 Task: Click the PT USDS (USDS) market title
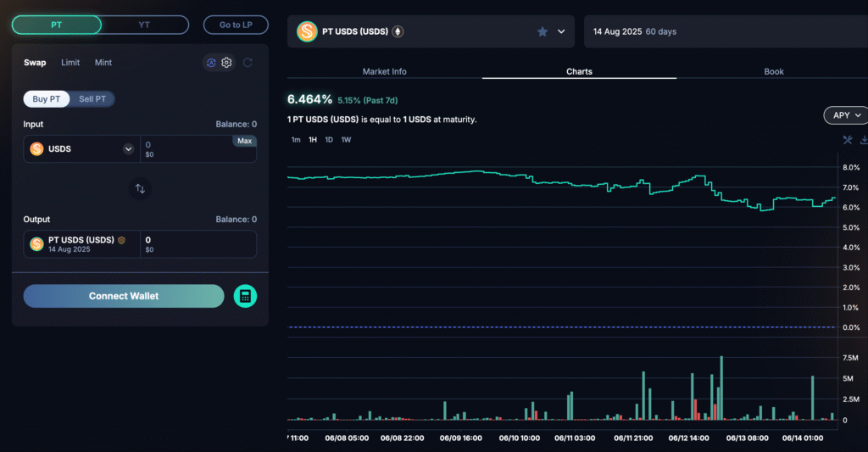[355, 31]
